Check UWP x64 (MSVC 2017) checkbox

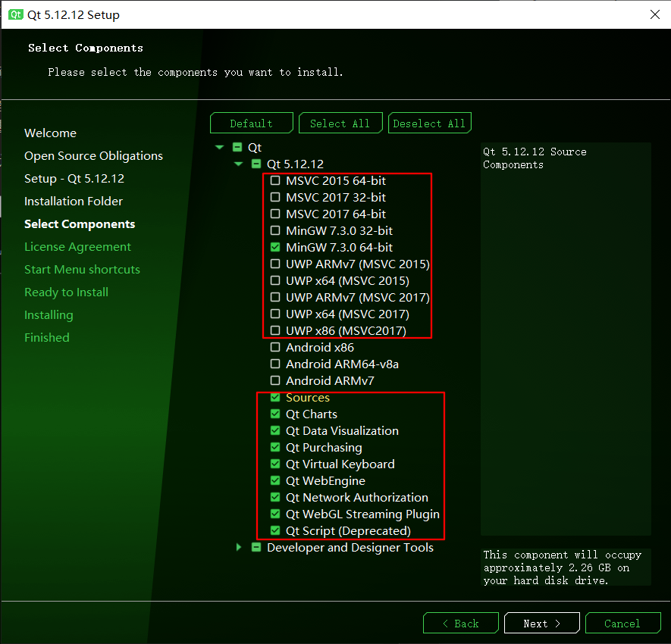(x=275, y=314)
